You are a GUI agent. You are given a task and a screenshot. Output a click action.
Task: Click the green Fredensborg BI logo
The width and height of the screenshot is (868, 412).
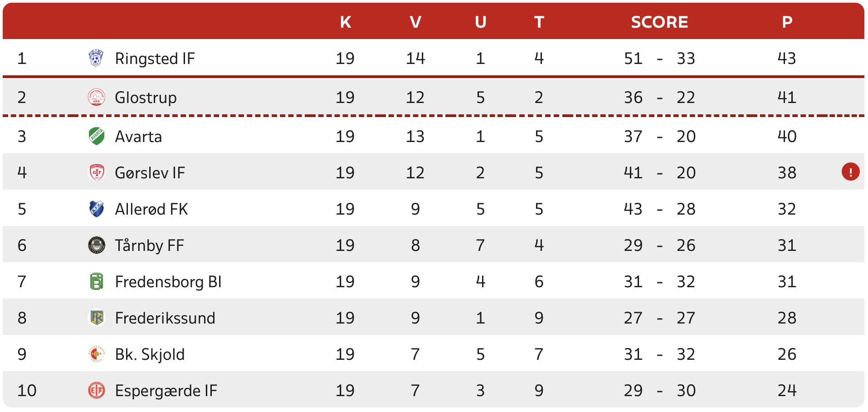(x=96, y=282)
